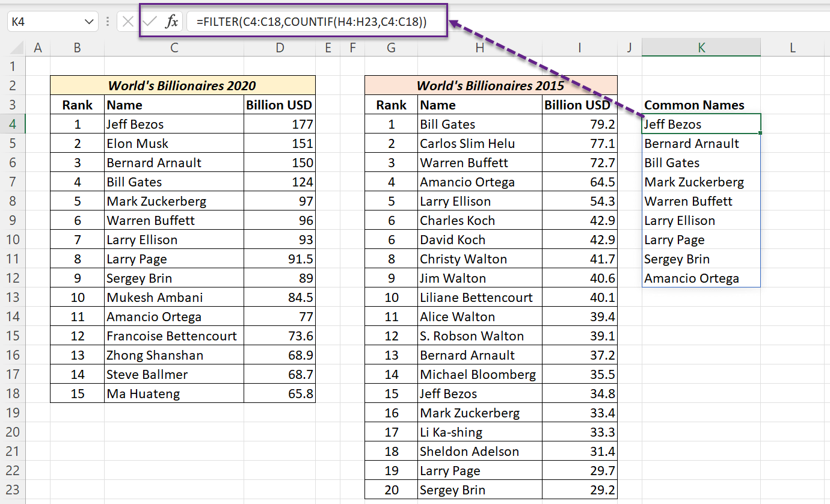The width and height of the screenshot is (830, 504).
Task: Click the World's Billionaires 2020 title cell
Action: coord(183,85)
